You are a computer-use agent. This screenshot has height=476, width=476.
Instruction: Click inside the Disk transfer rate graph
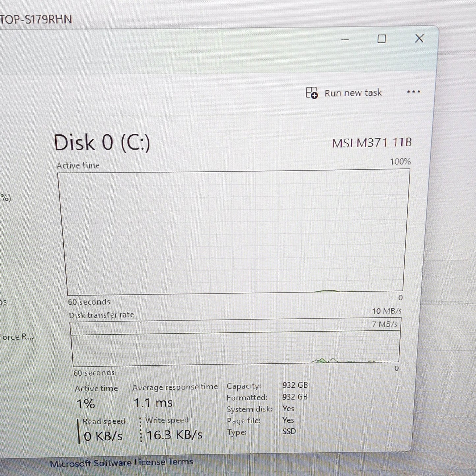(x=236, y=342)
